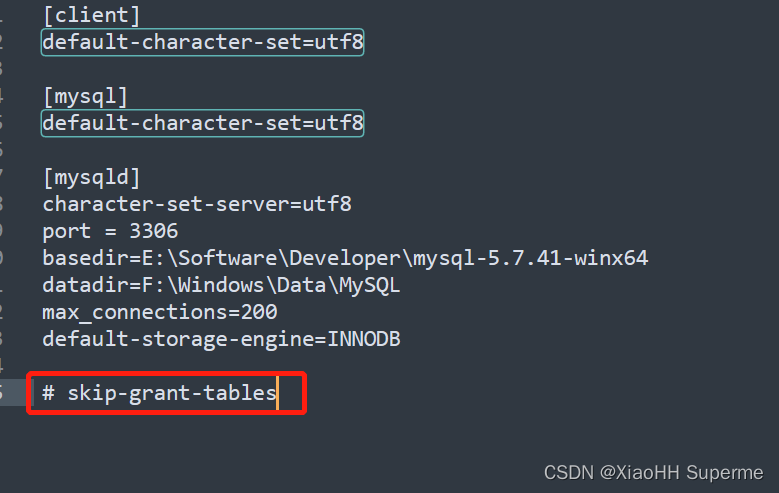The width and height of the screenshot is (779, 493).
Task: Place cursor on the basedir path line
Action: [x=345, y=258]
